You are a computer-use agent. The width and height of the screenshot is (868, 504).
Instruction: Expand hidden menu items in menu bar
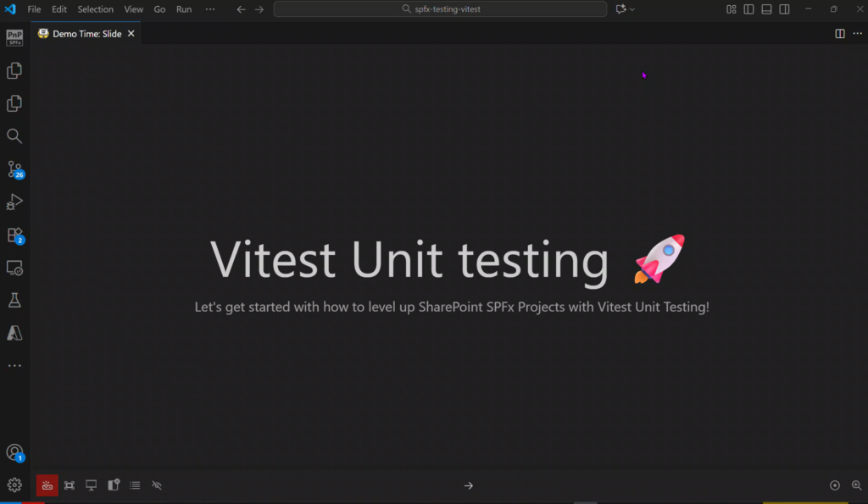click(x=210, y=9)
